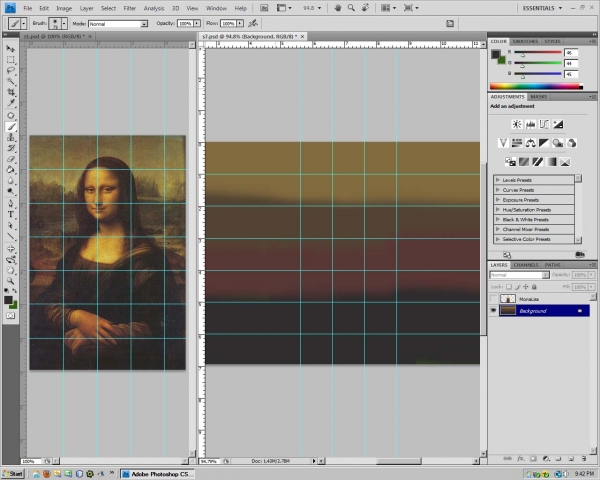Show the MonaLisa layer visibility
The width and height of the screenshot is (600, 480).
point(493,299)
